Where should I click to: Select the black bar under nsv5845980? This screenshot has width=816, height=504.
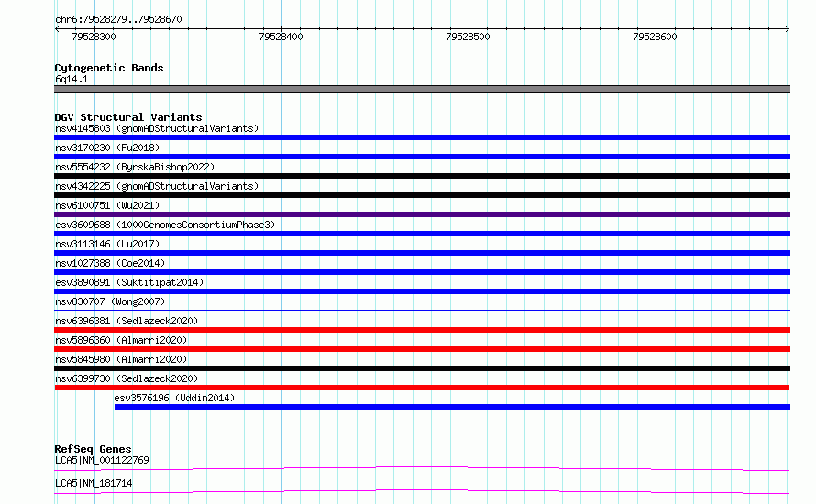click(x=422, y=368)
